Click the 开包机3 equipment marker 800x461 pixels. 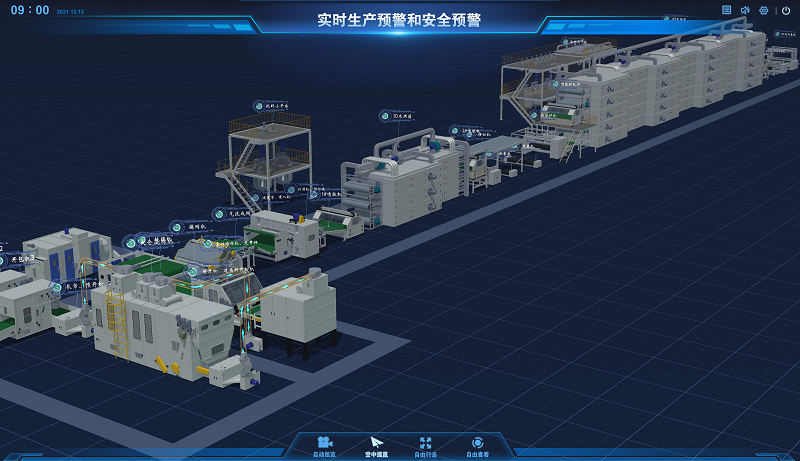click(x=20, y=258)
